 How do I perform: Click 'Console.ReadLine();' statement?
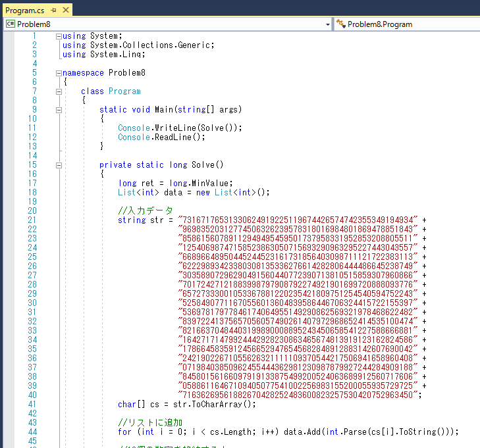tap(161, 137)
